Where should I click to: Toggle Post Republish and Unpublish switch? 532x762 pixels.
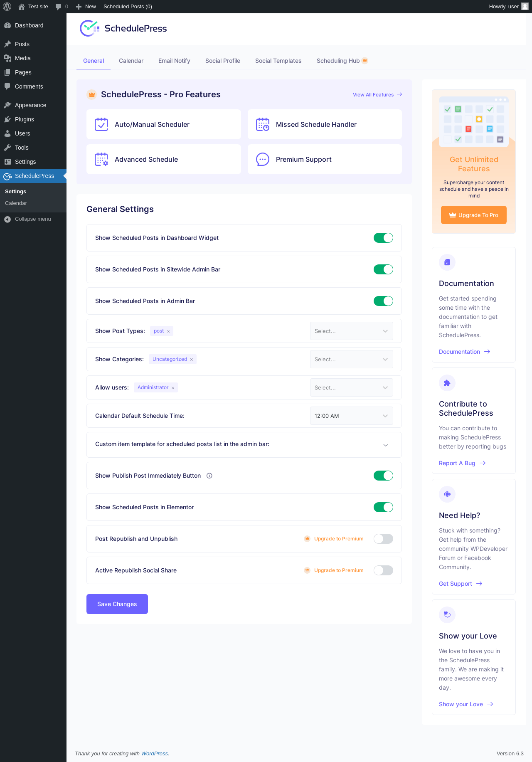[383, 539]
